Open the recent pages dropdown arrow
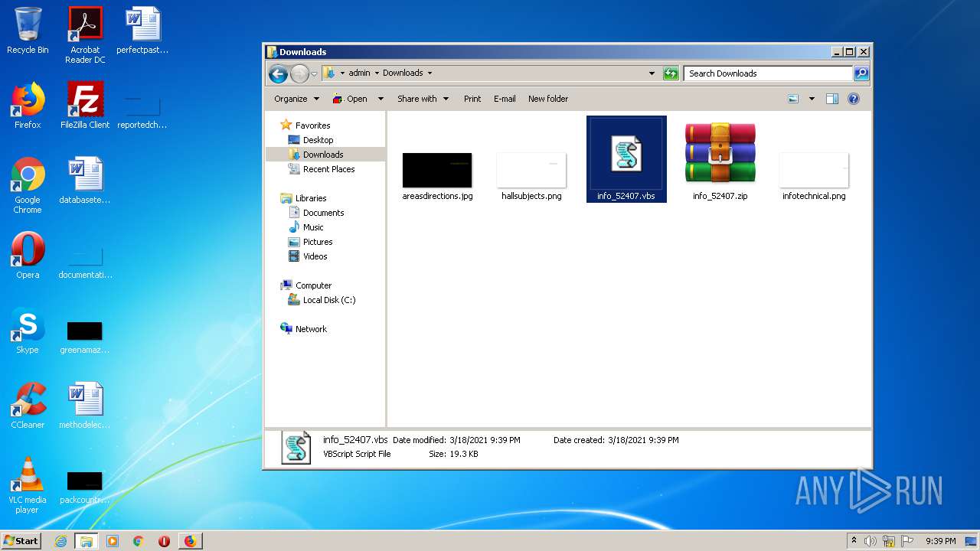Image resolution: width=980 pixels, height=551 pixels. (x=314, y=74)
